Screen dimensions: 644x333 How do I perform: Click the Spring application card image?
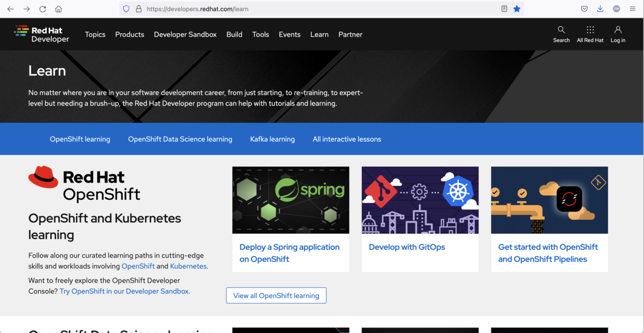click(x=291, y=200)
